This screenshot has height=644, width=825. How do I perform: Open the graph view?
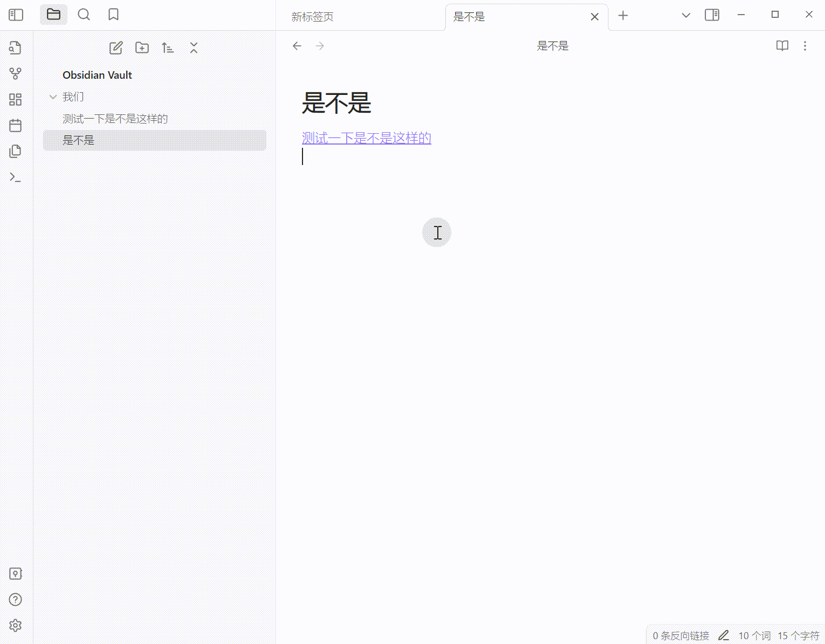tap(15, 73)
